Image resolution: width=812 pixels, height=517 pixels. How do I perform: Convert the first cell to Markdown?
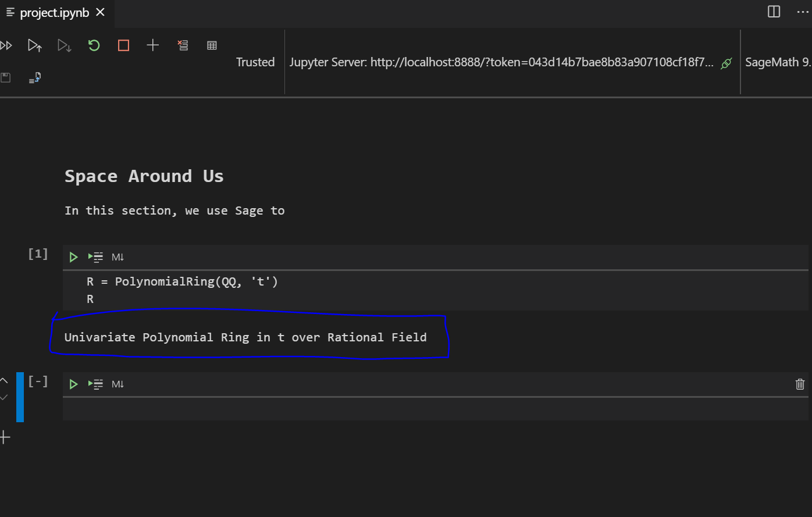[x=117, y=256]
